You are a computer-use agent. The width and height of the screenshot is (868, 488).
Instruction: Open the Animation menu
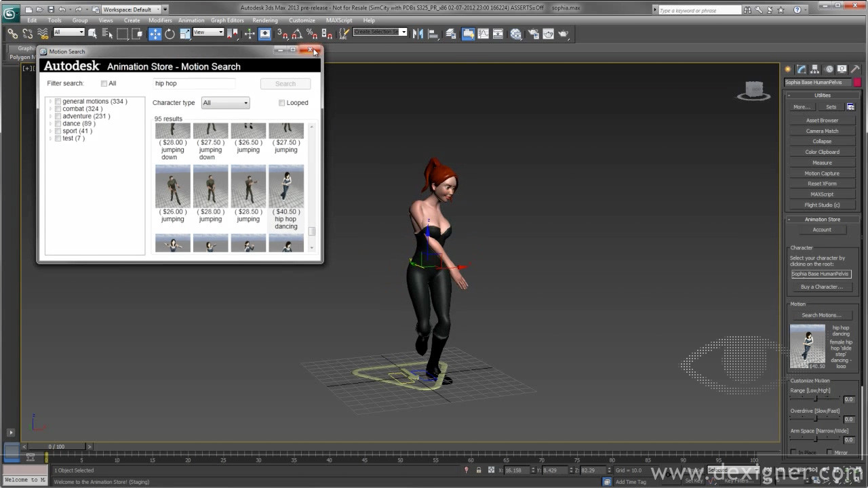[191, 20]
